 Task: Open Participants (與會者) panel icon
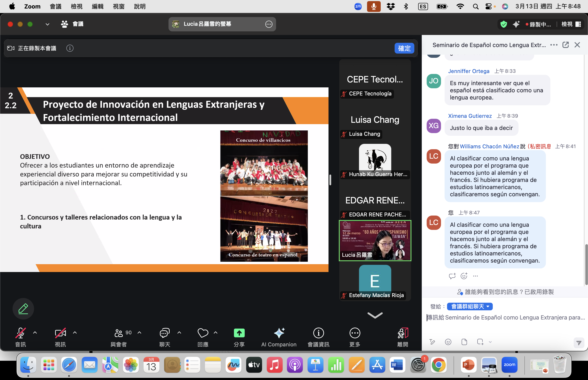[119, 333]
